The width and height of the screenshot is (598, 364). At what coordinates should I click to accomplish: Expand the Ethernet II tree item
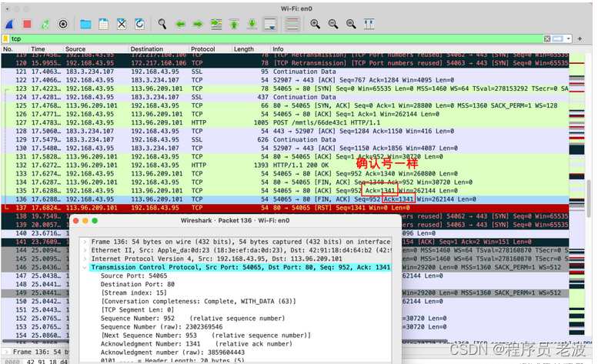point(85,250)
